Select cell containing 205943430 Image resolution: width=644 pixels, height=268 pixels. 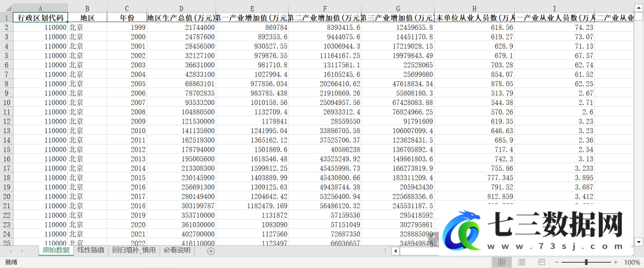(398, 187)
